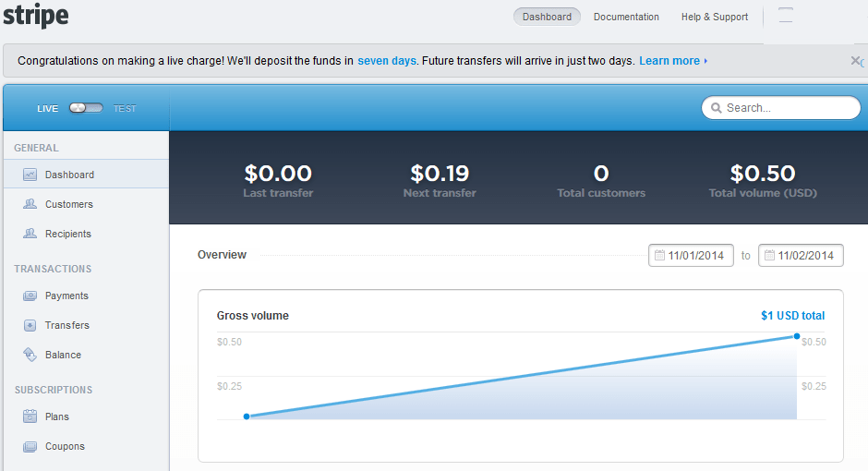Click the $1 USD total label
The height and width of the screenshot is (471, 868).
coord(792,316)
